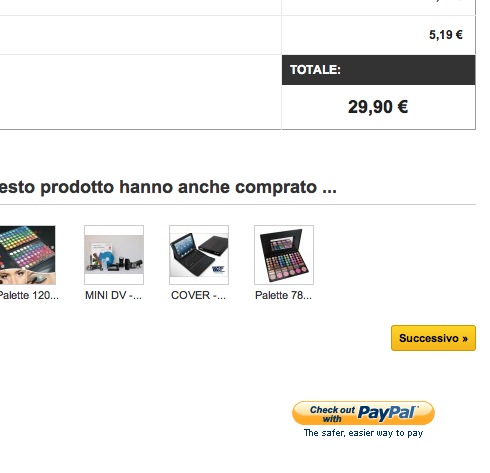Select the 'COVER -...' product title

(x=198, y=295)
